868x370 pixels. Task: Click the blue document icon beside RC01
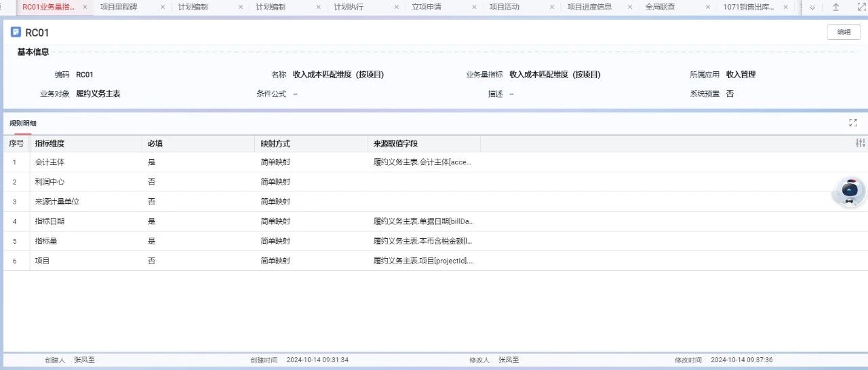tap(16, 32)
